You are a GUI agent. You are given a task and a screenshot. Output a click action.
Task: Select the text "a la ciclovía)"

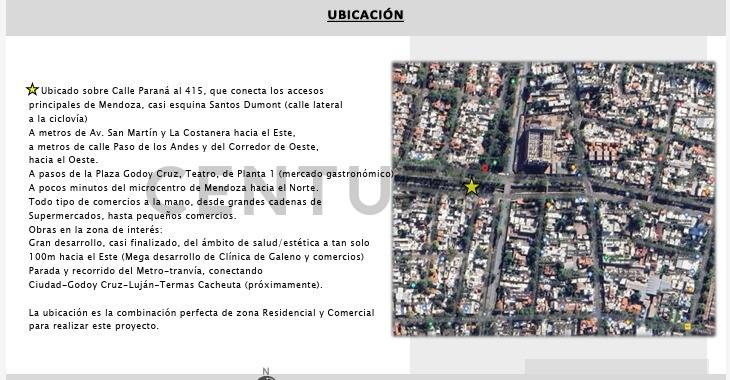tap(58, 119)
